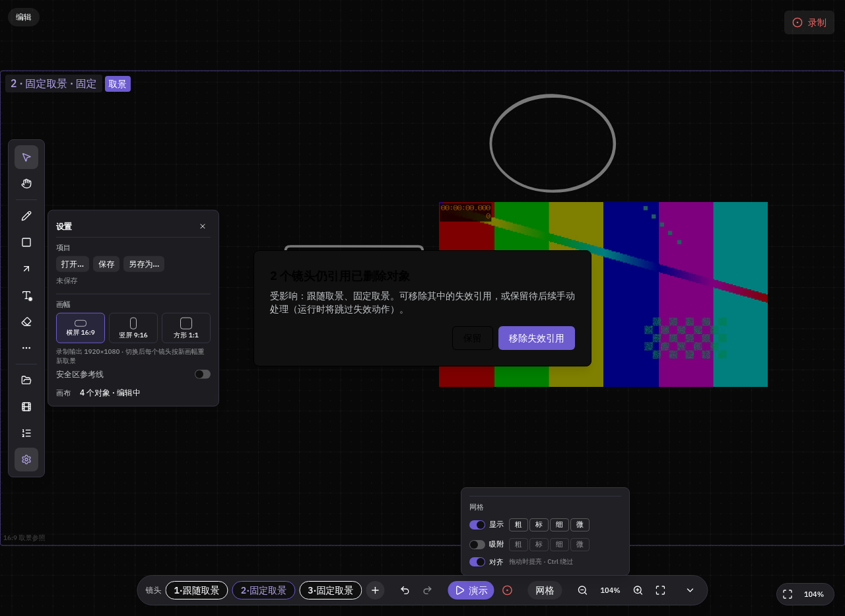Toggle 安全区参考线 switch
Image resolution: width=845 pixels, height=616 pixels.
(203, 374)
